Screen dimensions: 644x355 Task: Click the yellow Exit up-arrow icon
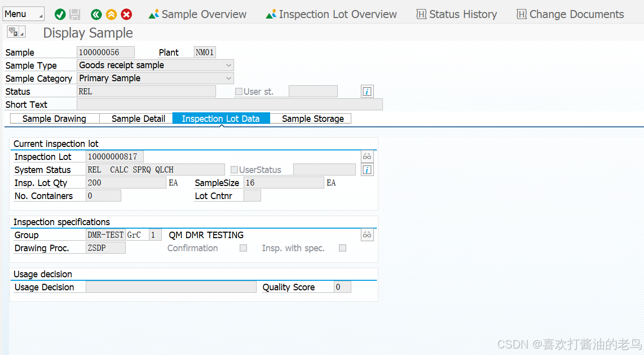coord(111,15)
